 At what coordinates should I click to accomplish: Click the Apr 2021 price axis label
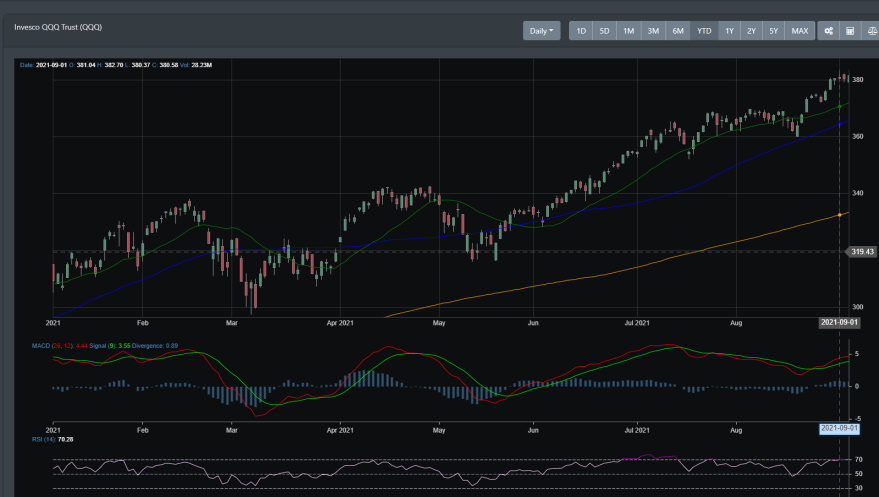click(x=340, y=323)
